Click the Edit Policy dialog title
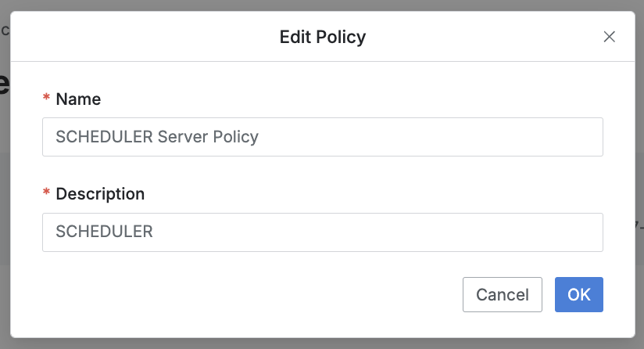The height and width of the screenshot is (349, 644). tap(322, 37)
